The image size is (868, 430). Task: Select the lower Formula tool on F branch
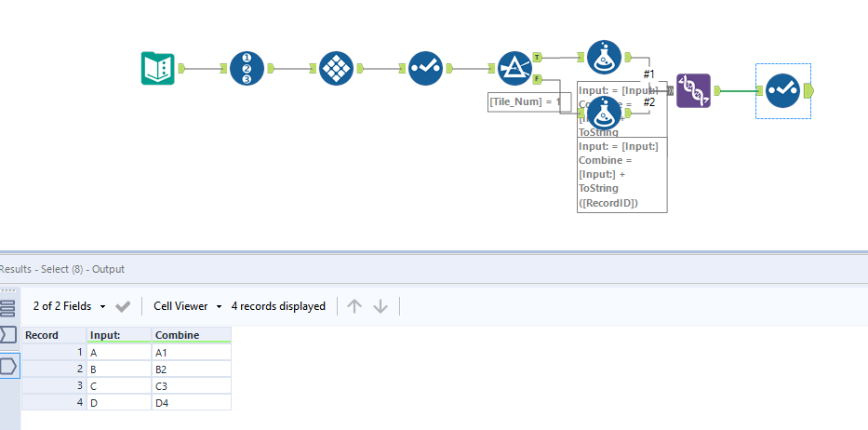click(604, 113)
